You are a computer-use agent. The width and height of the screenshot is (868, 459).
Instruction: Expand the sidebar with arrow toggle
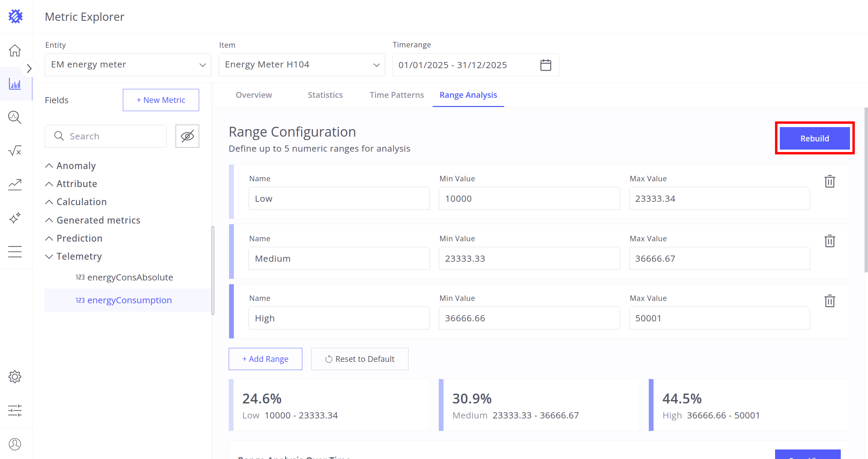coord(29,68)
